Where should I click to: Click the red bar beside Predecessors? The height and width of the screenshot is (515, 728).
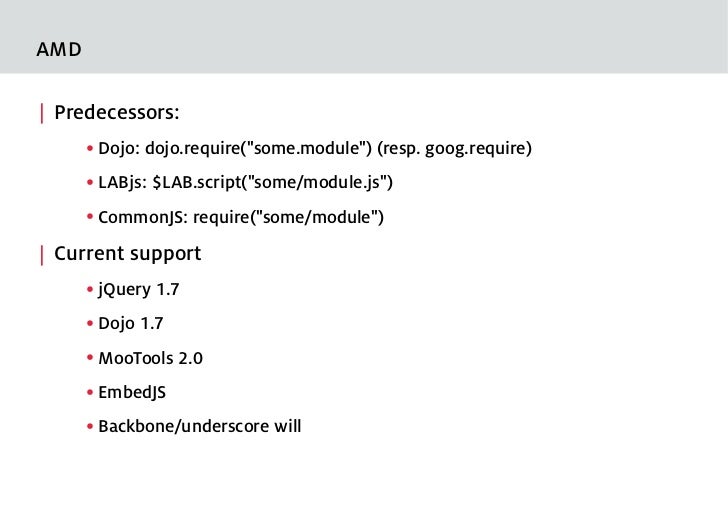pos(42,113)
